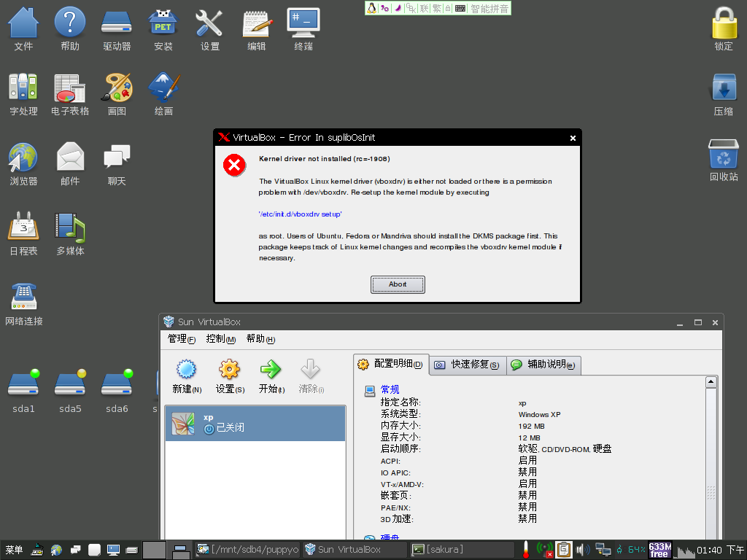Click the Abort button in error dialog

[x=398, y=284]
